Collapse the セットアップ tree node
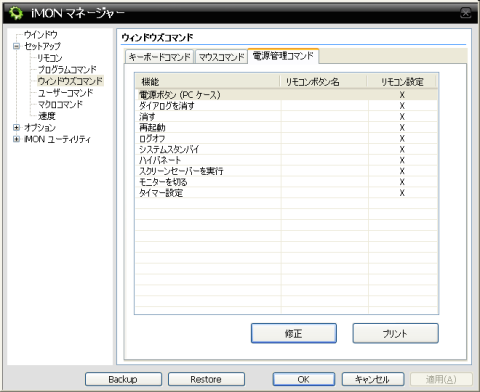 click(x=16, y=46)
